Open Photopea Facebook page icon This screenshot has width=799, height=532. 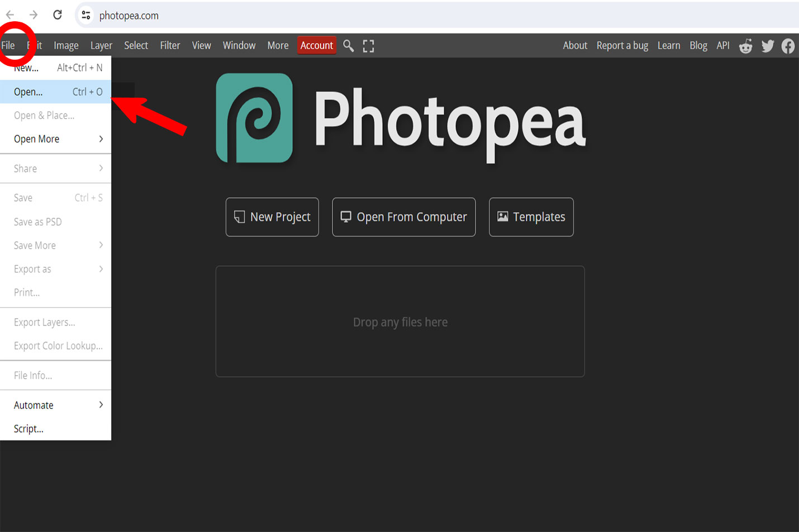coord(788,46)
